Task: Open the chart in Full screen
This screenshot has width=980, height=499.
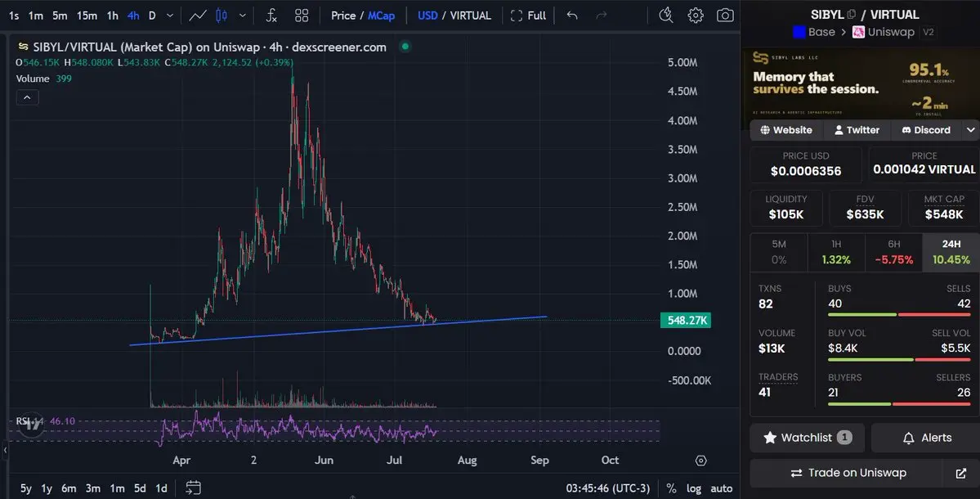Action: (528, 16)
